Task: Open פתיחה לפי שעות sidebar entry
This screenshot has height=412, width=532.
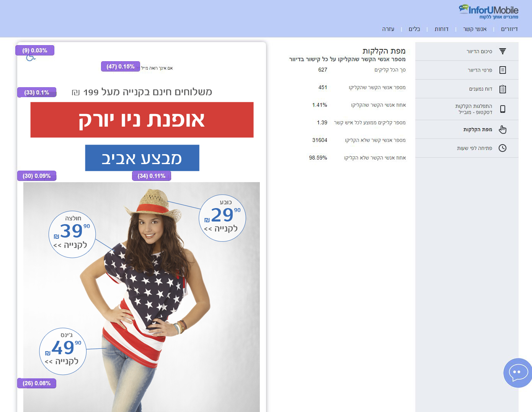Action: click(467, 148)
